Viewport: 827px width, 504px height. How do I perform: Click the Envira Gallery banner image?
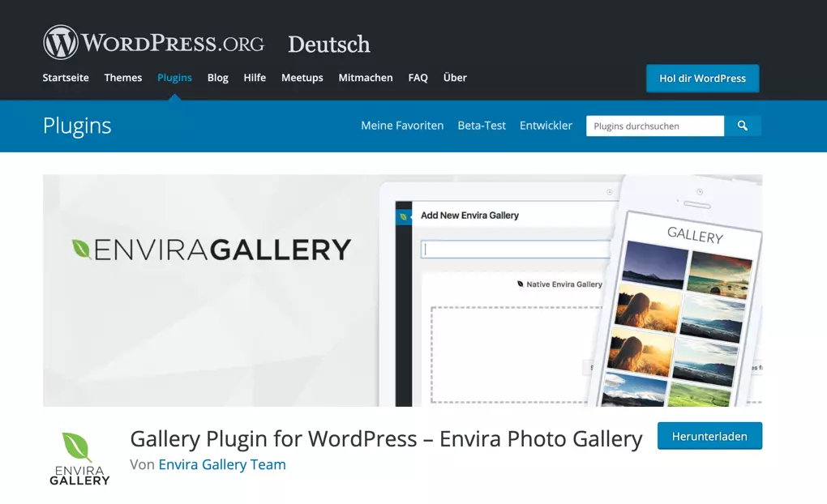402,290
